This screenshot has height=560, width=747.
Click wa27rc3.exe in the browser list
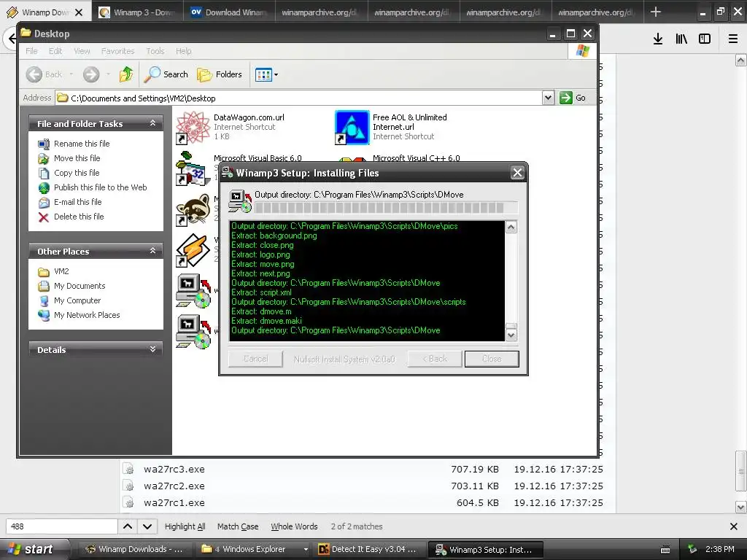pos(174,470)
